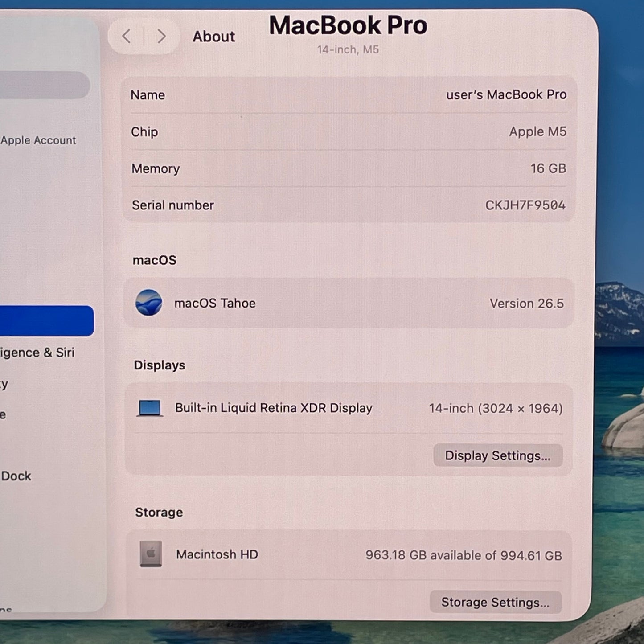Click Version 26.5 text
The height and width of the screenshot is (644, 644).
[527, 304]
